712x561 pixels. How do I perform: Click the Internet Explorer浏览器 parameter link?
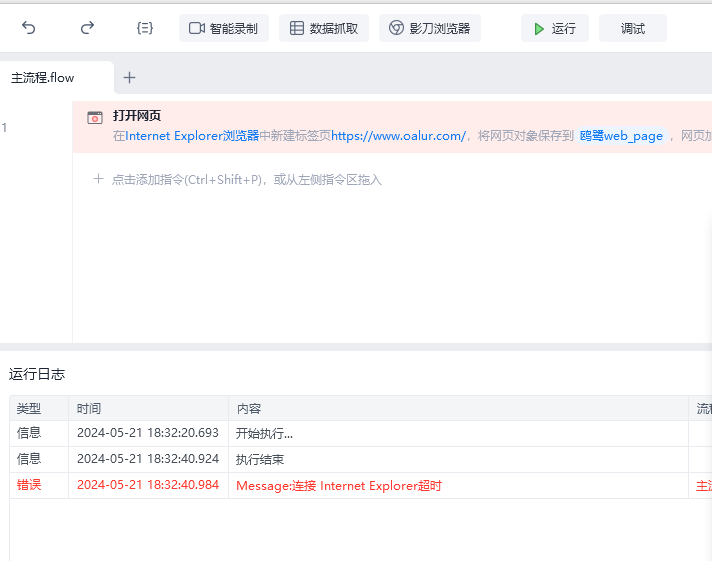pos(192,136)
